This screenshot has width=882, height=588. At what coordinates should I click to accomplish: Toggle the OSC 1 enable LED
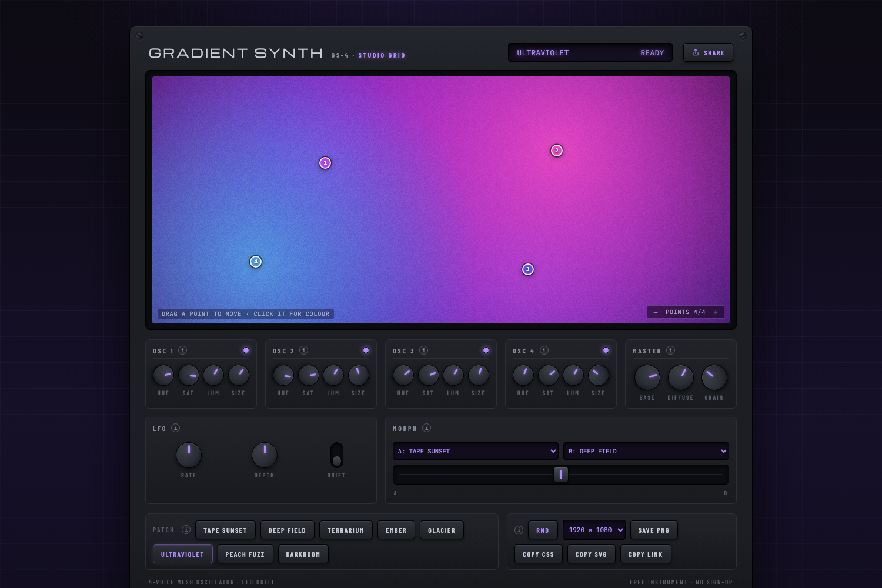[246, 350]
